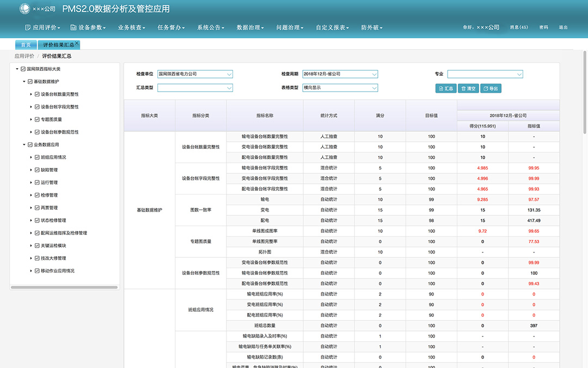The image size is (588, 368).
Task: Click the 退出 logout link
Action: 563,27
